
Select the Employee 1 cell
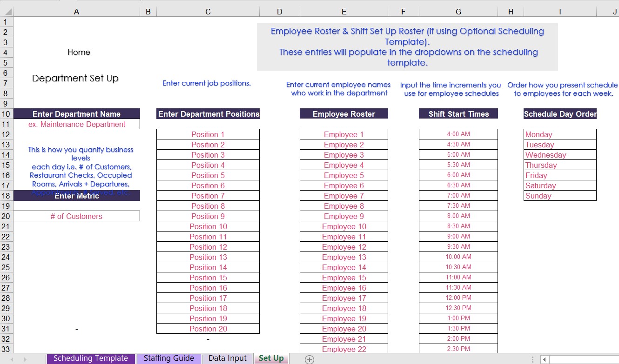(344, 134)
